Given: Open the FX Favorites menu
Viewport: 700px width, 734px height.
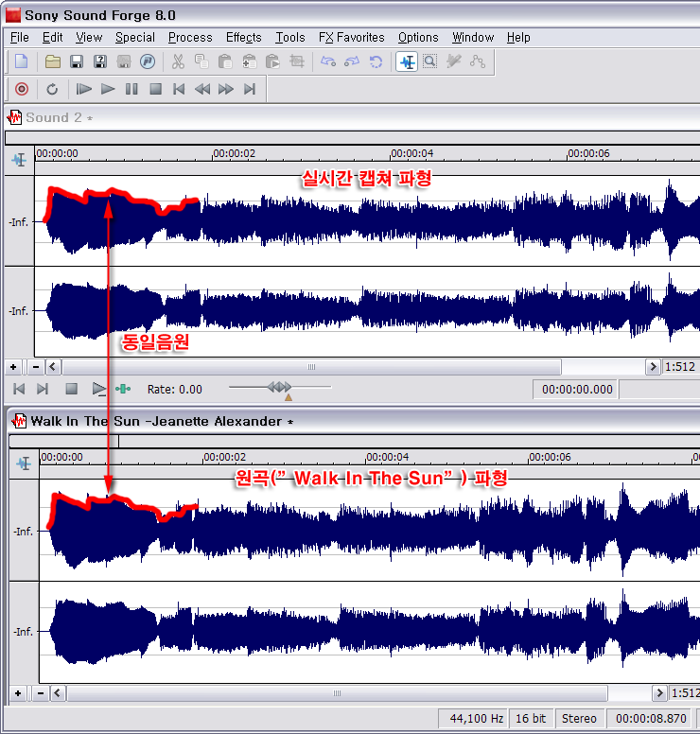Looking at the screenshot, I should pyautogui.click(x=351, y=38).
